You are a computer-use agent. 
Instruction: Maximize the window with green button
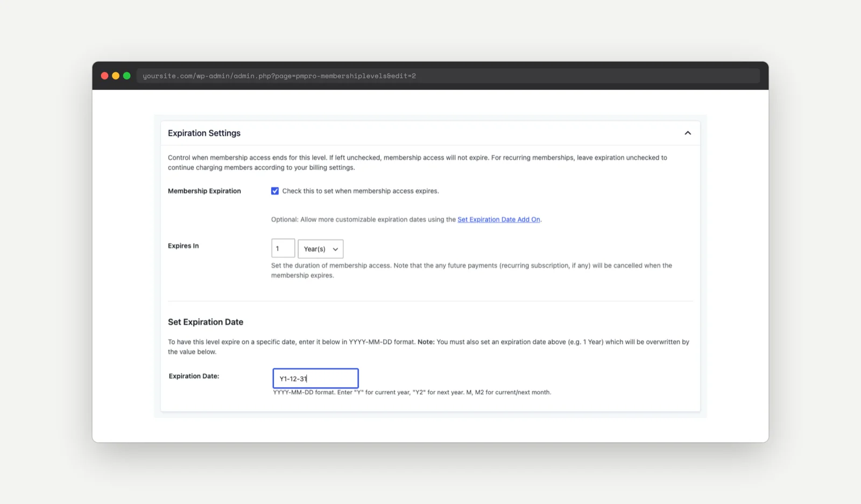pyautogui.click(x=127, y=76)
